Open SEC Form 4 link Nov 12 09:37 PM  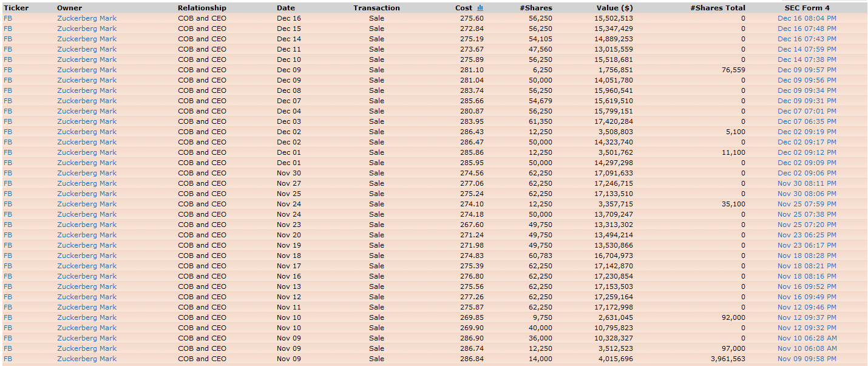(807, 317)
